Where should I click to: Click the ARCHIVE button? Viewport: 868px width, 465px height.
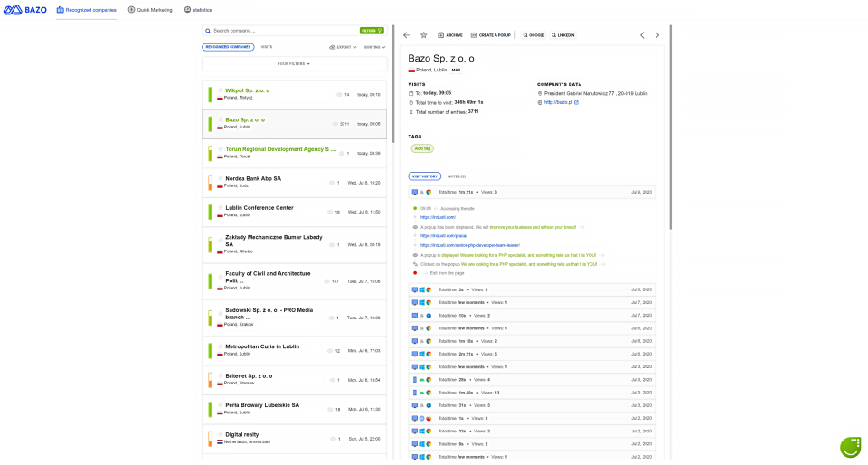pos(450,35)
